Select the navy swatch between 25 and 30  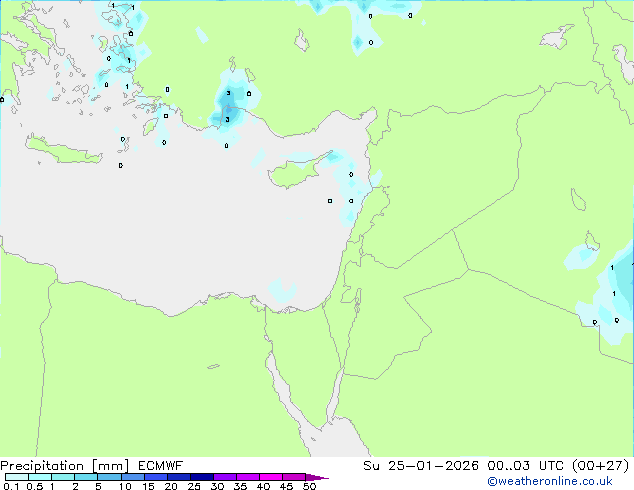click(201, 477)
